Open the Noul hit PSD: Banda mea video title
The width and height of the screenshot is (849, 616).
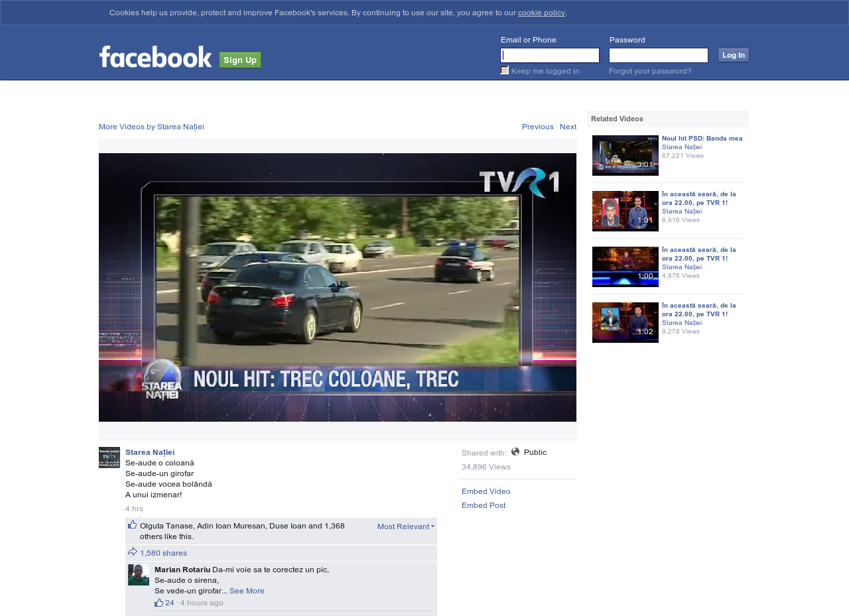pos(702,139)
